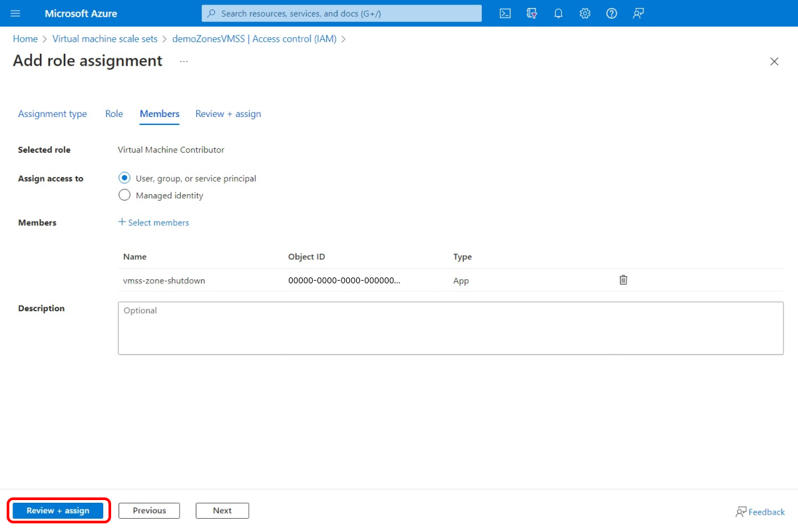Select User, group, or service principal option
798x532 pixels.
tap(124, 178)
